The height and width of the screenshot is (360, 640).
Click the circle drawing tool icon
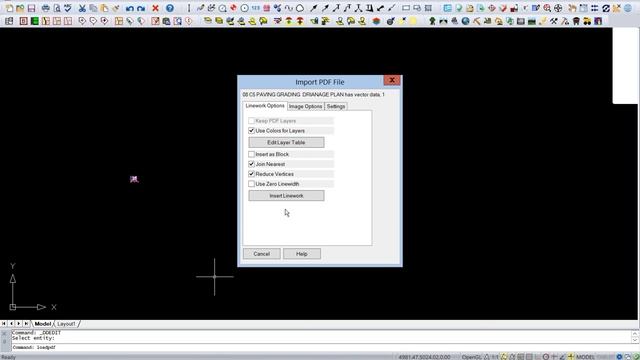point(244,8)
